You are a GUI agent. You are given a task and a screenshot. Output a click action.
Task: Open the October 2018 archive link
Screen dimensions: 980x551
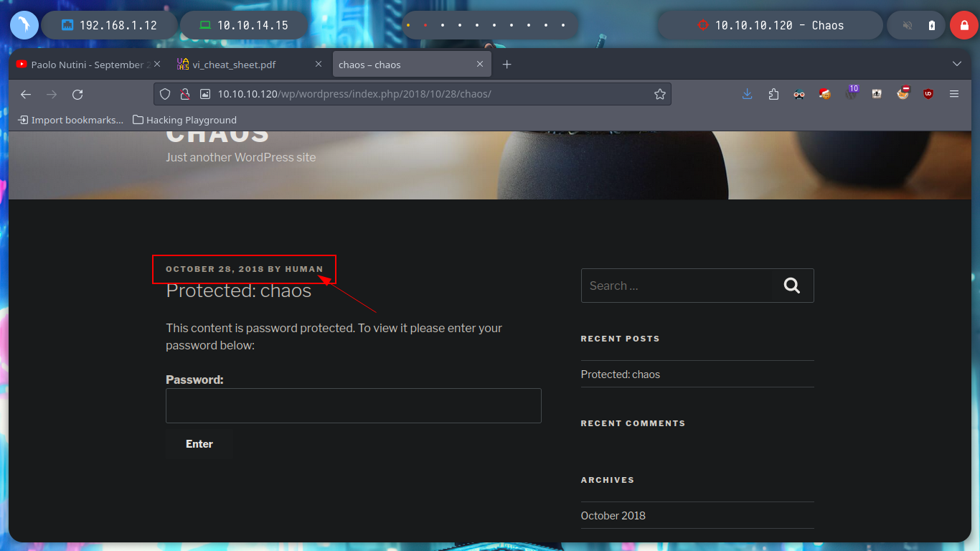pyautogui.click(x=613, y=515)
